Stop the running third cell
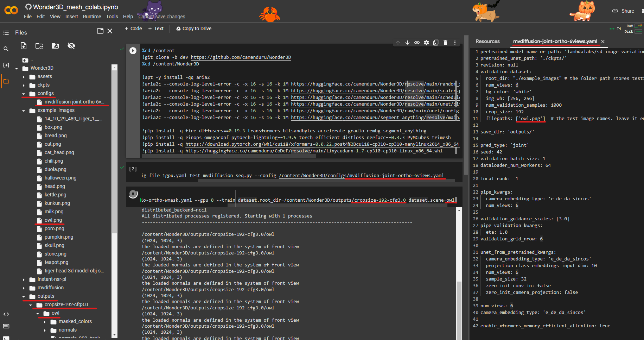The image size is (644, 340). (133, 194)
